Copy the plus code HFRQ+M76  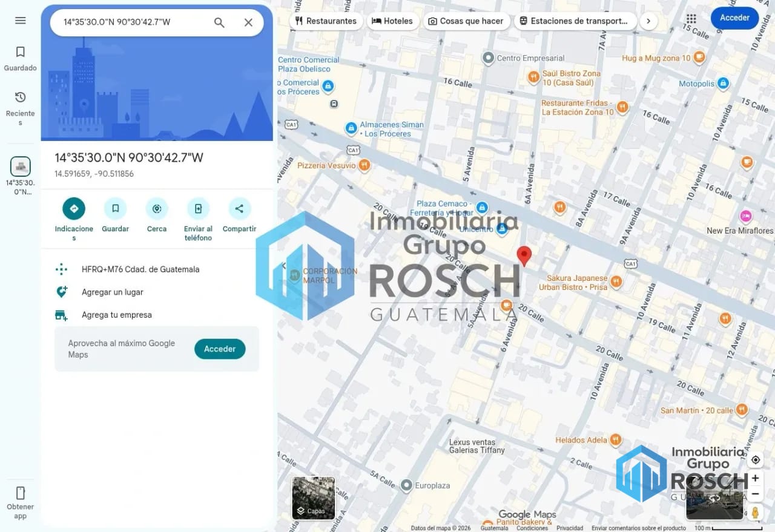tap(140, 269)
